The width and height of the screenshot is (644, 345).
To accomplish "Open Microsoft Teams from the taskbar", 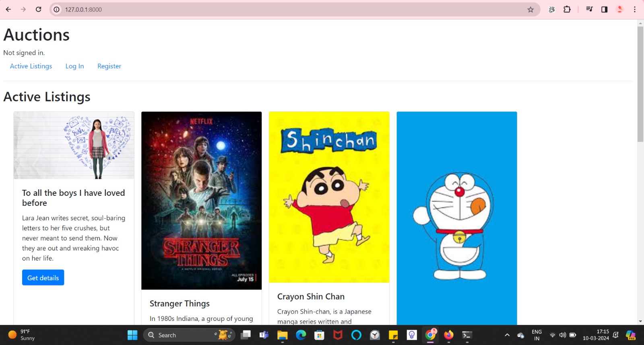I will point(264,335).
